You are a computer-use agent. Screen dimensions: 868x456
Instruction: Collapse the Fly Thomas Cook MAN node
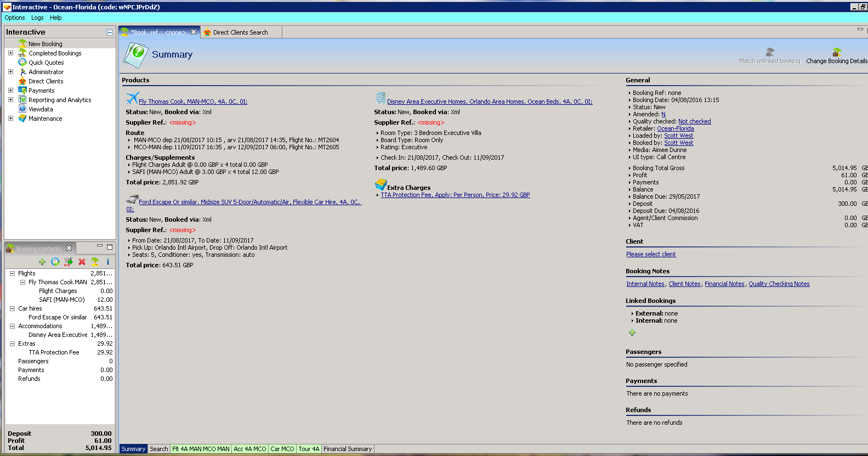pos(22,282)
